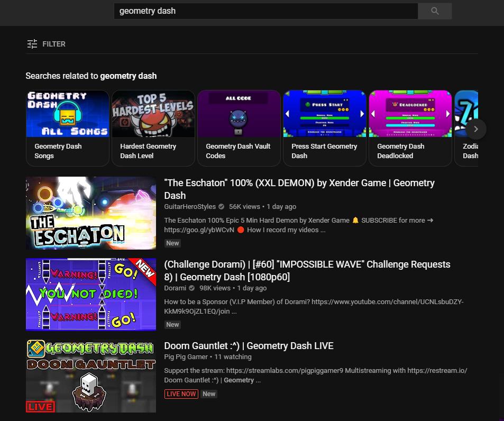Open Challenge Dorami IMPOSSIBLE WAVE video title
The image size is (504, 421).
point(307,270)
